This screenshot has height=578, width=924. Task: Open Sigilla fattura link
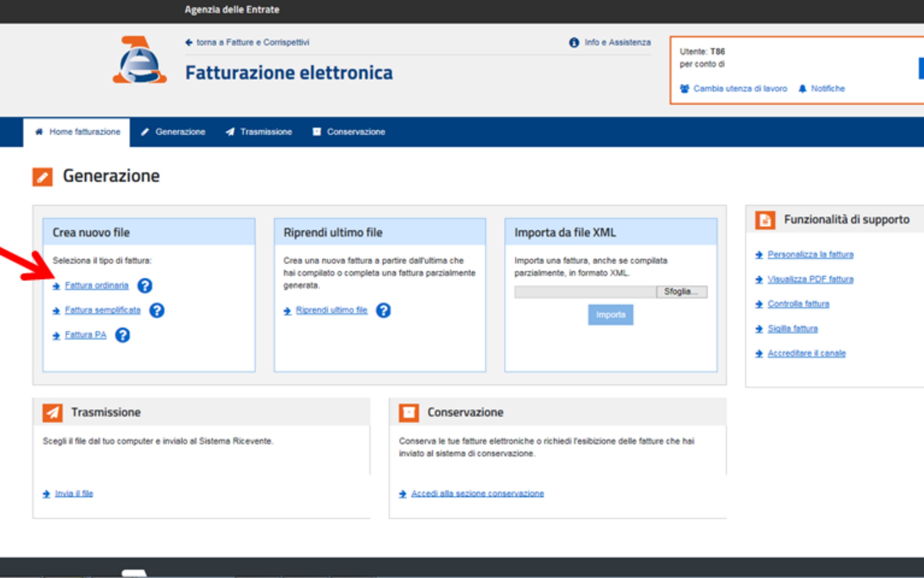(793, 329)
